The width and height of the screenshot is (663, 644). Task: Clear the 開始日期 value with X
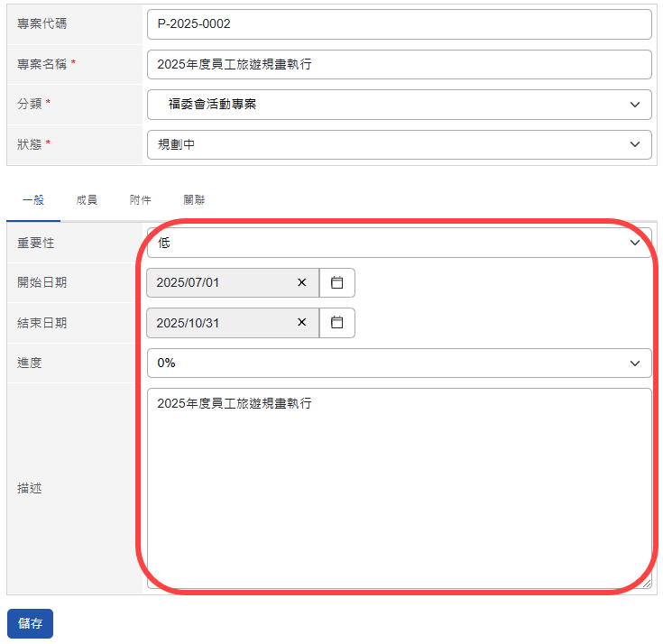click(302, 282)
